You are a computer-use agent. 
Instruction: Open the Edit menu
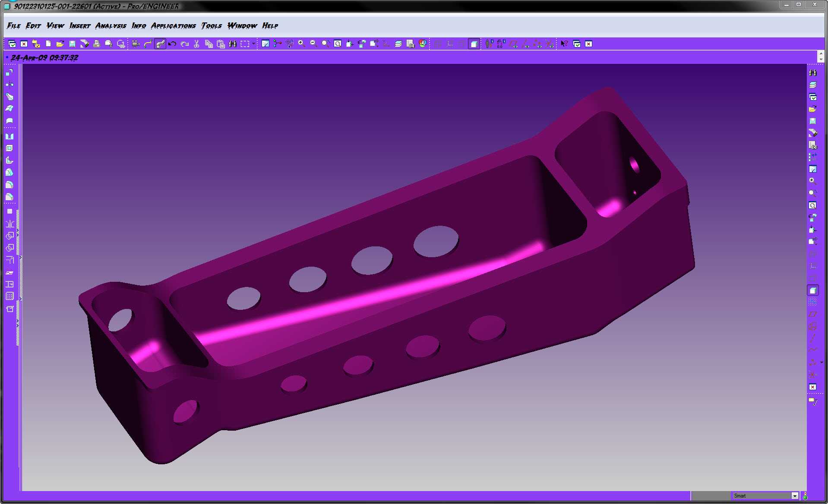[x=33, y=26]
